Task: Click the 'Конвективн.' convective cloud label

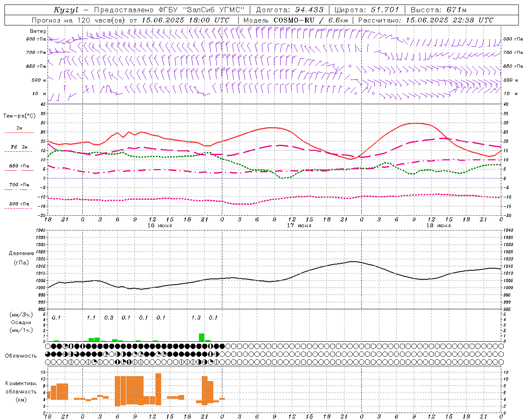Action: [21, 383]
